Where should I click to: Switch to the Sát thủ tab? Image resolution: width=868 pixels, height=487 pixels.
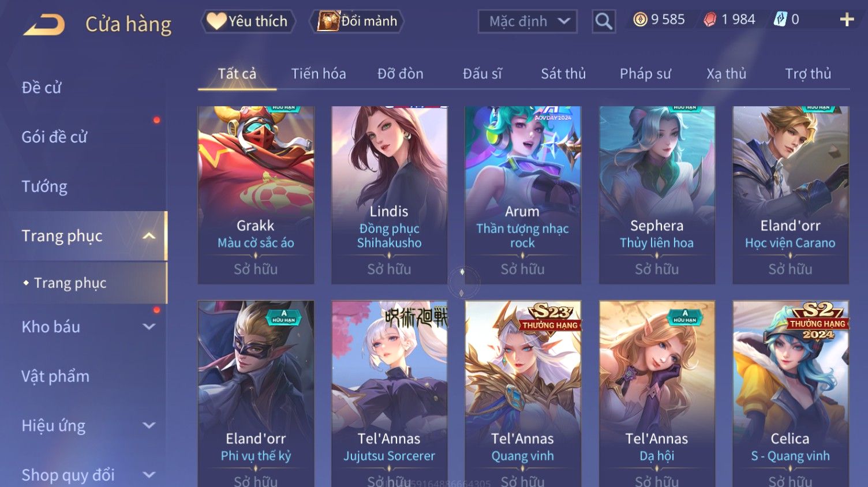click(x=563, y=74)
